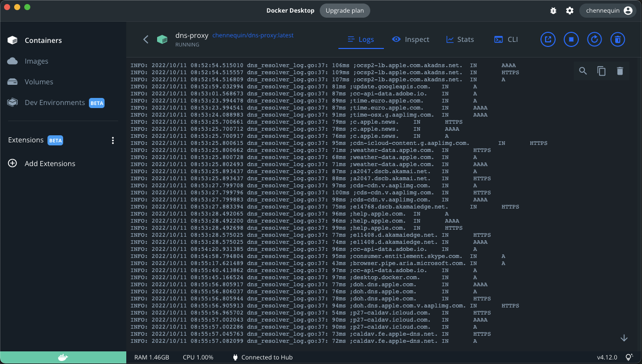642x364 pixels.
Task: Open the chennequin account menu
Action: (608, 11)
